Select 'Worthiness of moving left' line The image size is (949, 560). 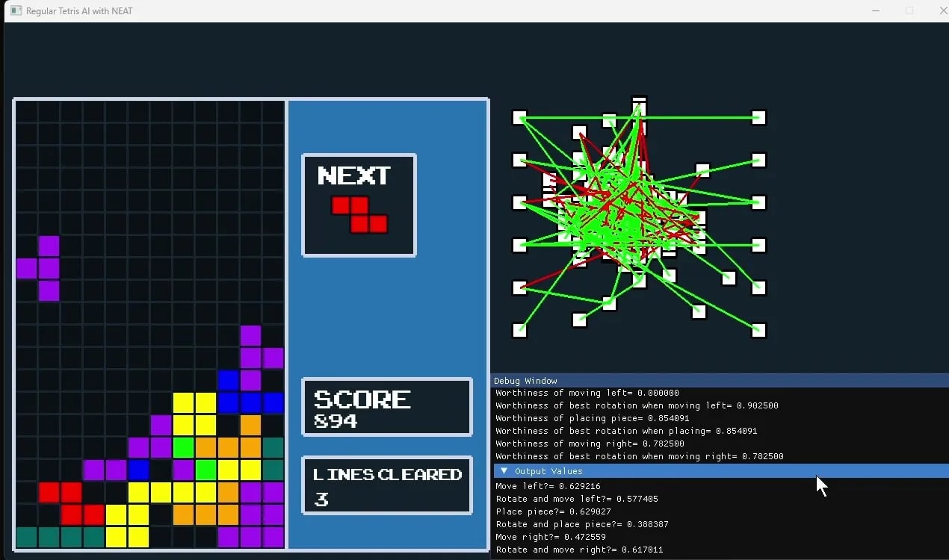[587, 393]
